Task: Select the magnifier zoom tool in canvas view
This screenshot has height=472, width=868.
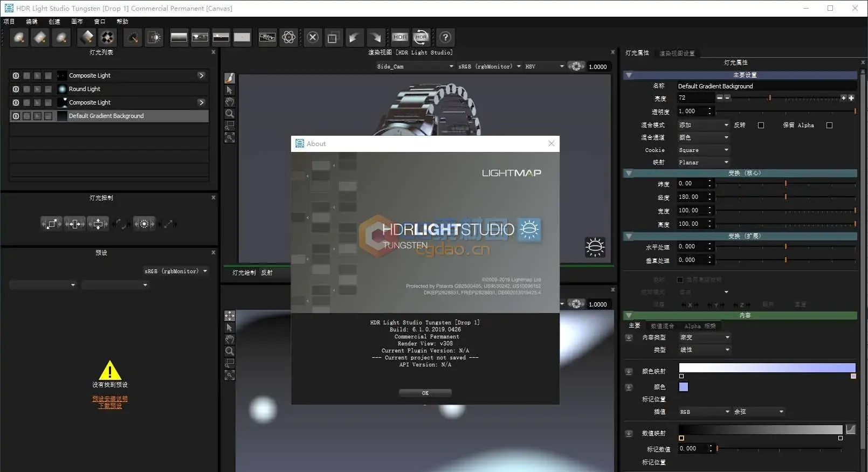Action: (x=230, y=351)
